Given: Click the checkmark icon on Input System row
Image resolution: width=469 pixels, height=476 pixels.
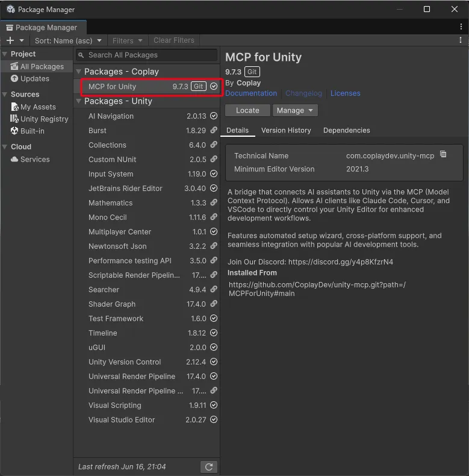Looking at the screenshot, I should tap(214, 174).
